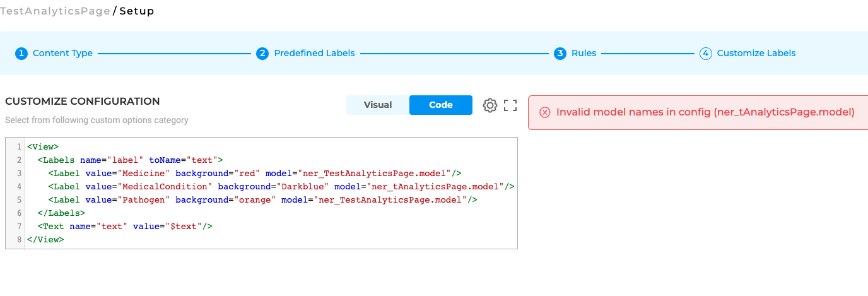Expand editor with the fullscreen icon
868x296 pixels.
pyautogui.click(x=510, y=105)
